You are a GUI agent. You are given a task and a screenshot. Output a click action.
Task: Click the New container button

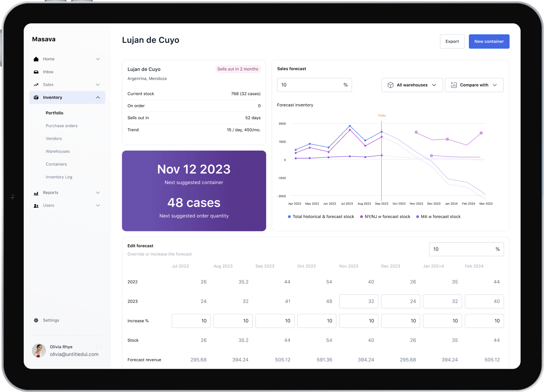(x=489, y=41)
